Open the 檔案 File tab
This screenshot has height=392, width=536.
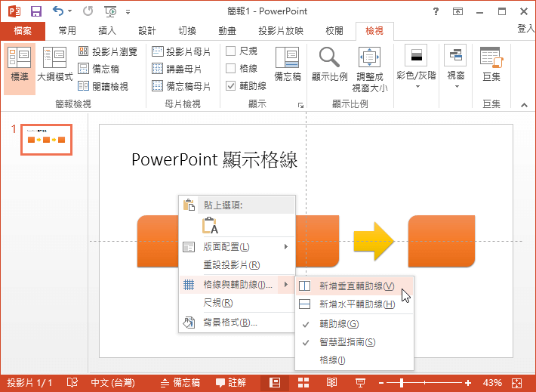[23, 31]
